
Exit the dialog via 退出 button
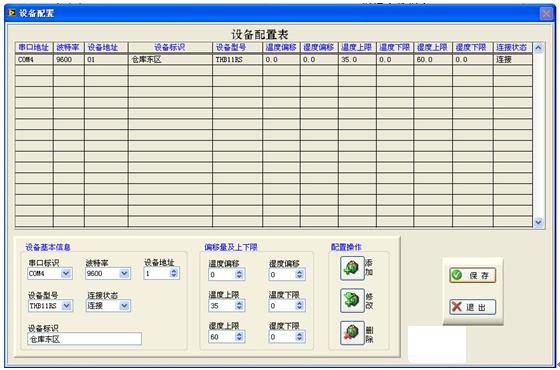click(x=472, y=307)
